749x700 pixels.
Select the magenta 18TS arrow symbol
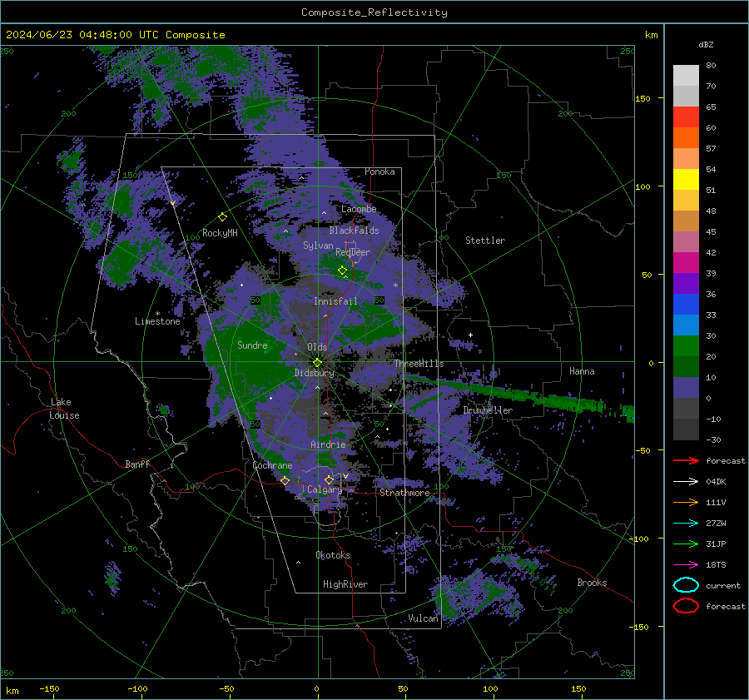686,565
